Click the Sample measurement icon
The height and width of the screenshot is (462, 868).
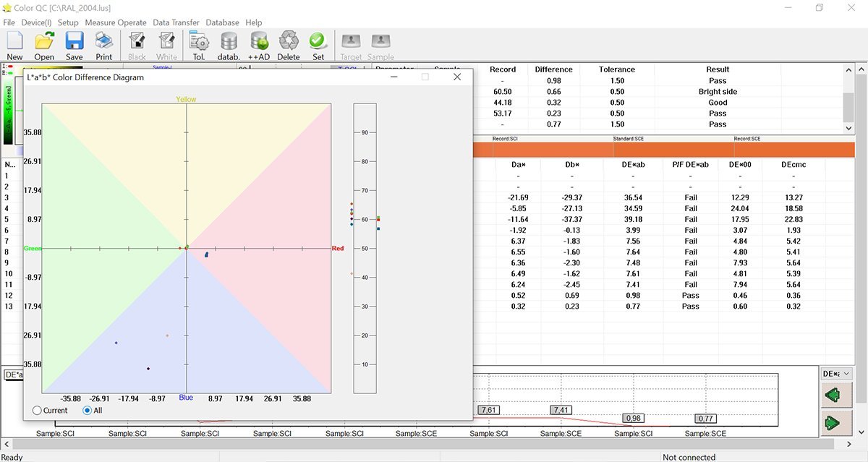[x=380, y=45]
